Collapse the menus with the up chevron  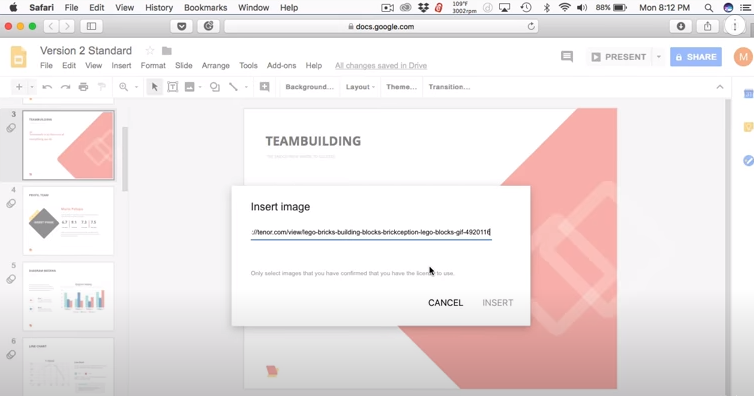pyautogui.click(x=720, y=87)
